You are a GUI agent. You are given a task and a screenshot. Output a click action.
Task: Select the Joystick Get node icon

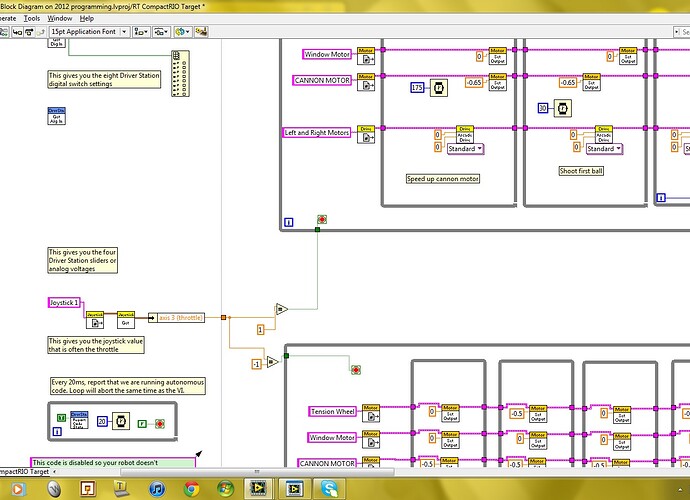[126, 320]
